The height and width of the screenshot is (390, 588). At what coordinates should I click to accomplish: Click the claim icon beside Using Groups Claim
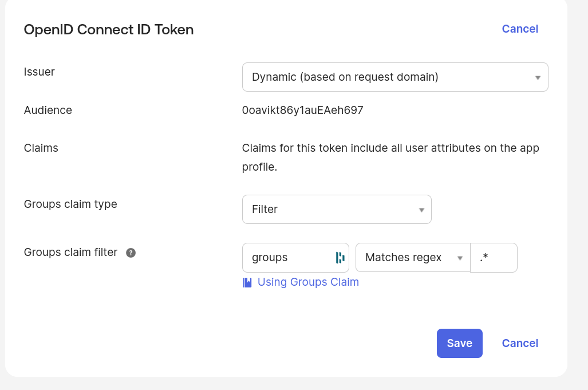click(247, 282)
